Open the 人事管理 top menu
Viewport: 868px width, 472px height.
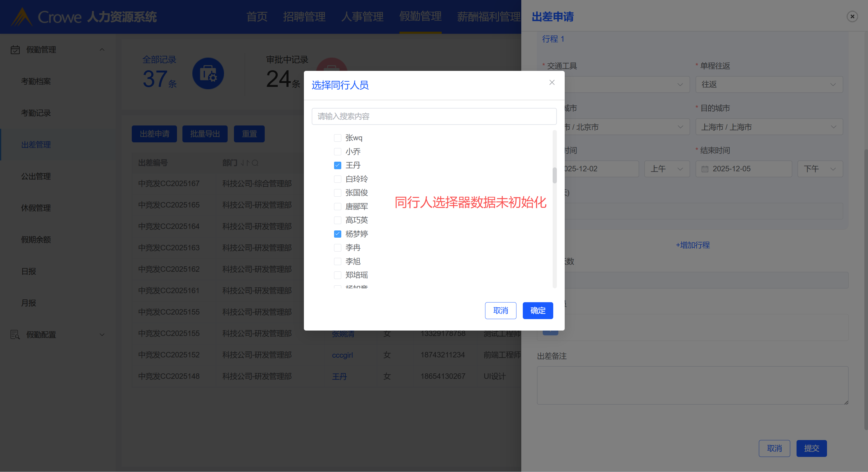pyautogui.click(x=362, y=17)
